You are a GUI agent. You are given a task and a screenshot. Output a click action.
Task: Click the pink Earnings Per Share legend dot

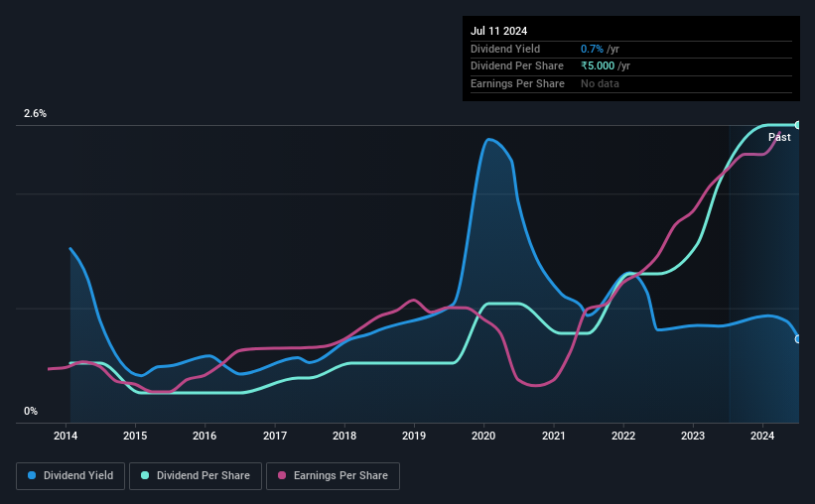282,475
